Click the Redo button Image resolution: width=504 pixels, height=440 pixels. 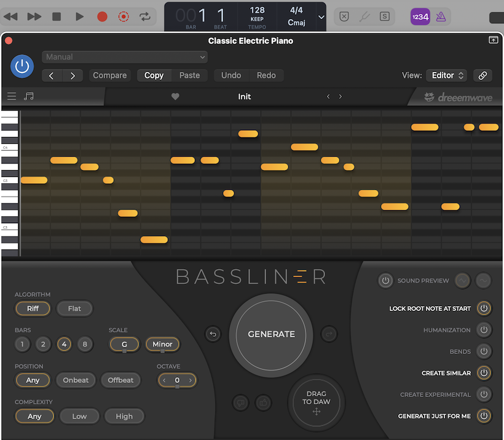(x=266, y=76)
